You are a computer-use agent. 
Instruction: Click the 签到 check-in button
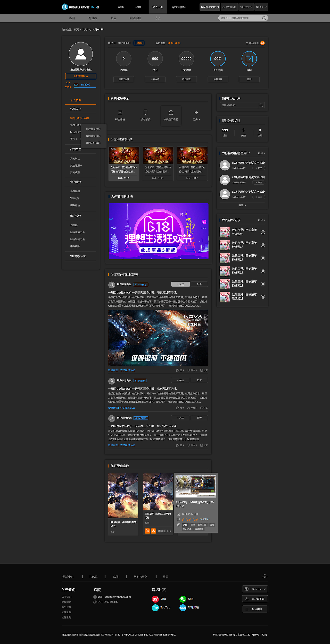tap(249, 79)
